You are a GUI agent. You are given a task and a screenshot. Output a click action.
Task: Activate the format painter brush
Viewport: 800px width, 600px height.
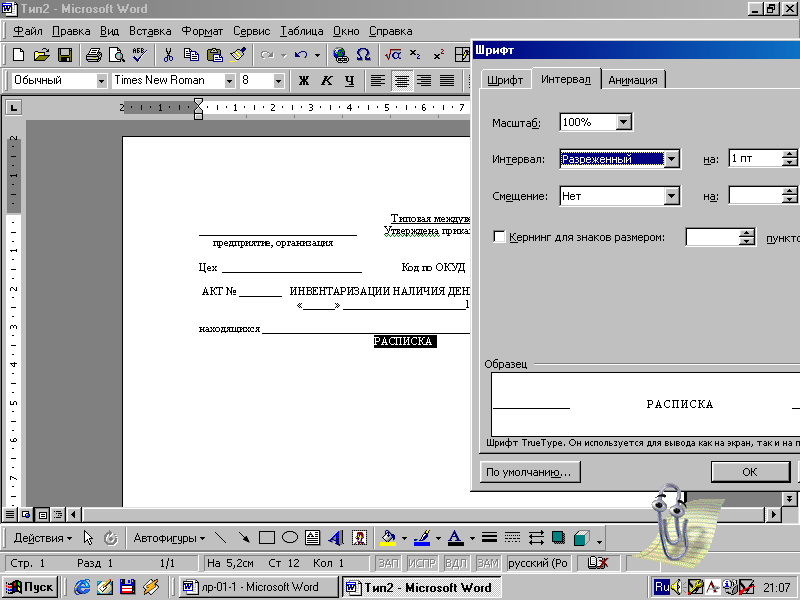(x=238, y=55)
